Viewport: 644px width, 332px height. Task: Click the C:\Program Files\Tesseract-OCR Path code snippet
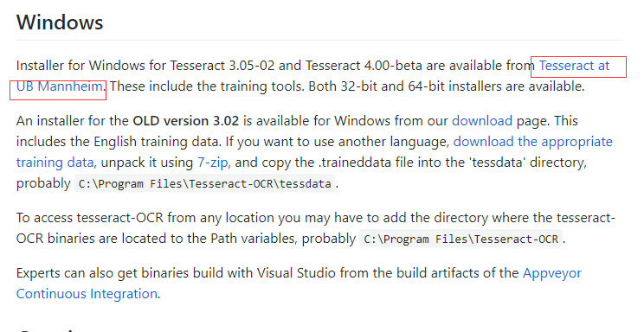tap(460, 239)
